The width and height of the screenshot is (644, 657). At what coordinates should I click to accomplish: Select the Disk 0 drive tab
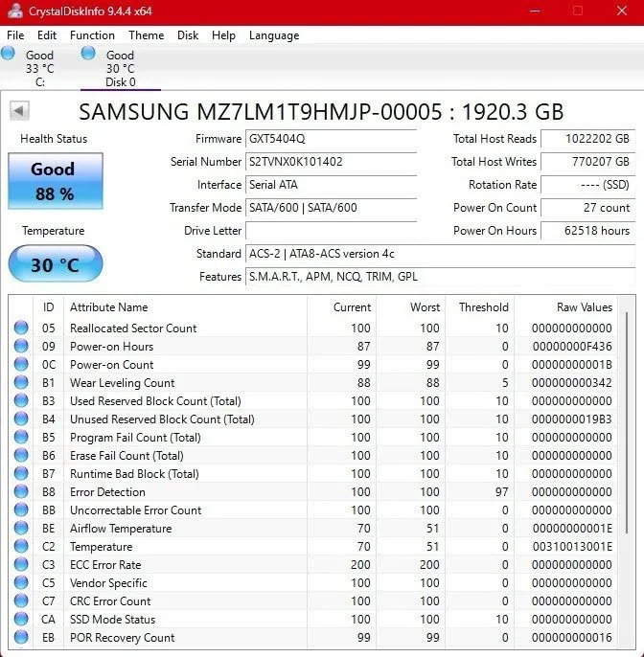pos(121,68)
